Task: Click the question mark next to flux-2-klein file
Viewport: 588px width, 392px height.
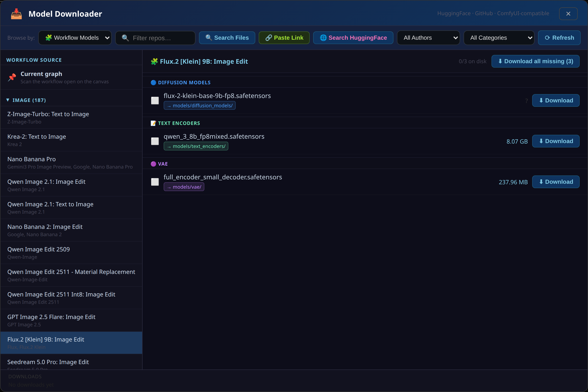Action: pos(526,101)
